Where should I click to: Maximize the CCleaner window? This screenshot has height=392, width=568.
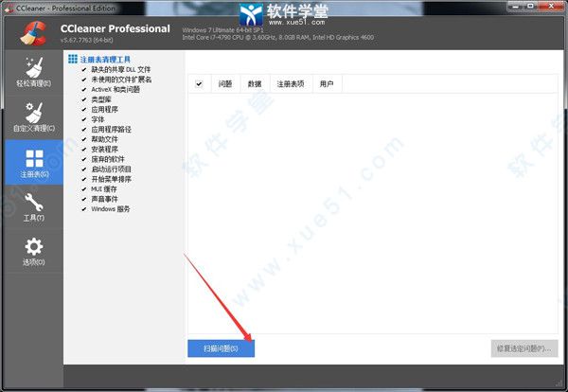click(531, 6)
